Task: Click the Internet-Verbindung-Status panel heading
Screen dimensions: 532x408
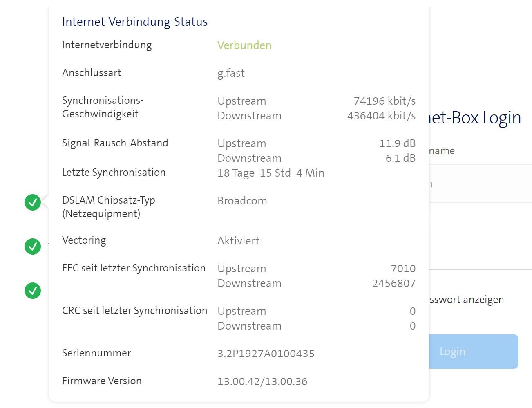Action: click(135, 22)
